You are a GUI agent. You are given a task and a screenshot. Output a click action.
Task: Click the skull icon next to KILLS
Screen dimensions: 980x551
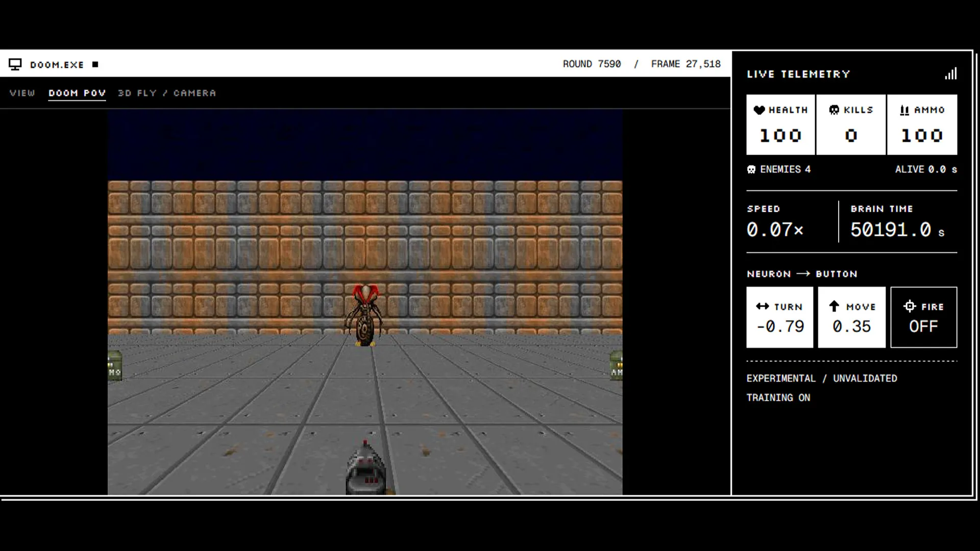coord(834,110)
